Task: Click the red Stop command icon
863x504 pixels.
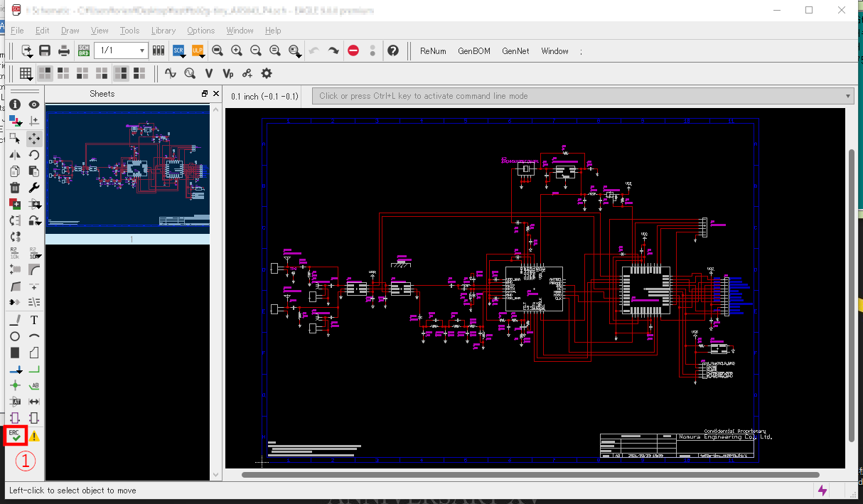Action: pos(353,50)
